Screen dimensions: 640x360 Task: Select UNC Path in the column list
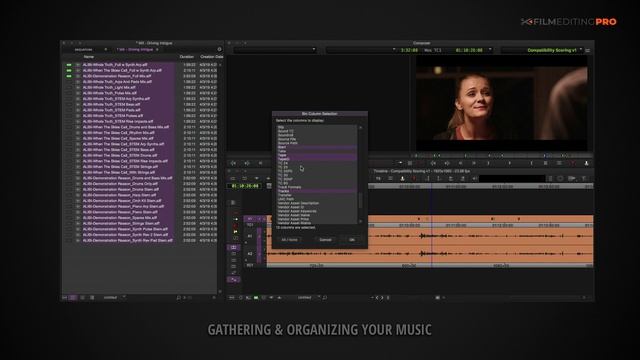tap(286, 199)
